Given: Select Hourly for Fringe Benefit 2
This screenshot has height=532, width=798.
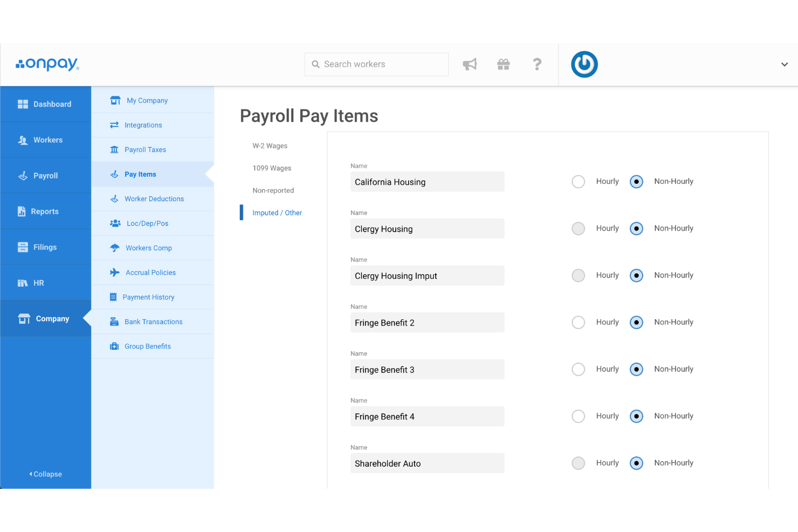Looking at the screenshot, I should [579, 322].
